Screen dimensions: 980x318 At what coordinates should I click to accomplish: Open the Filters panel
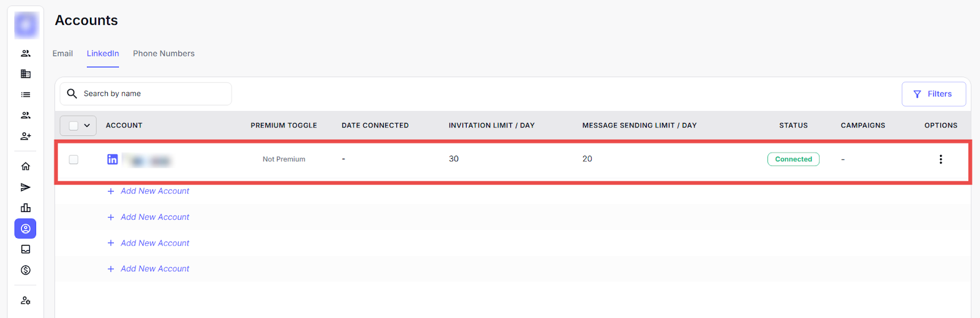(933, 94)
